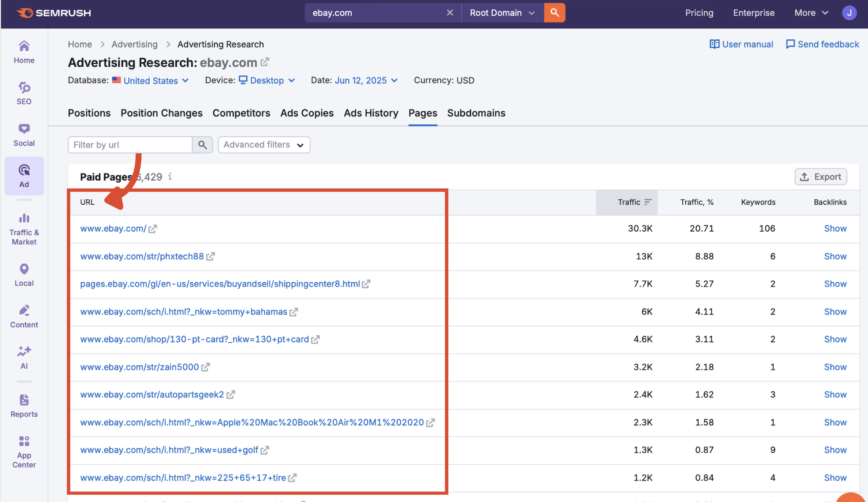The height and width of the screenshot is (502, 868).
Task: Toggle the Traffic column sort order
Action: point(648,202)
